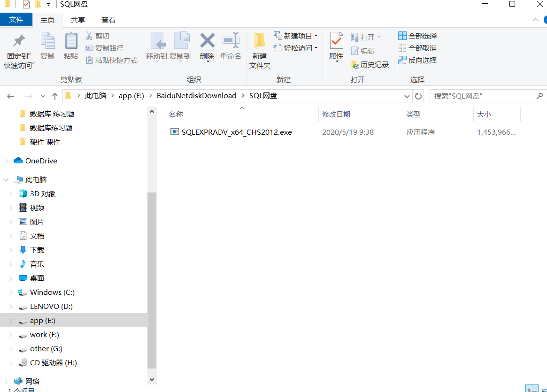Refresh the current folder view
547x392 pixels.
418,96
